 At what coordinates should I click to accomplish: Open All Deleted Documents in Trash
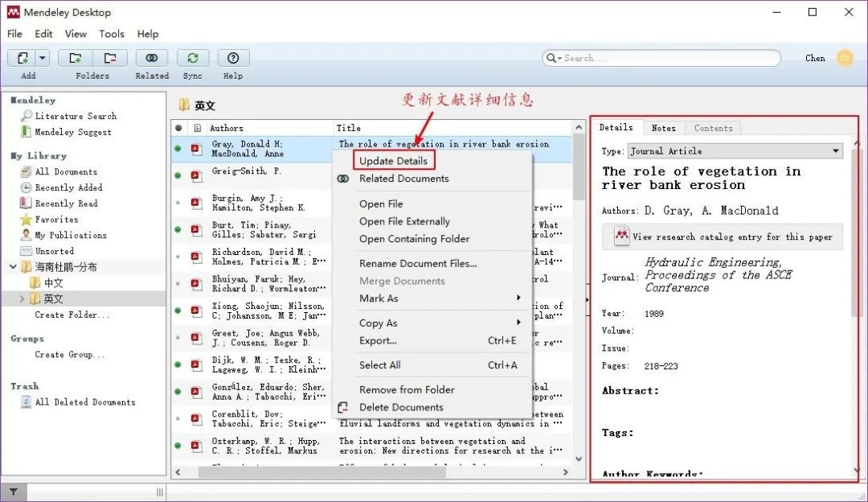(x=84, y=402)
